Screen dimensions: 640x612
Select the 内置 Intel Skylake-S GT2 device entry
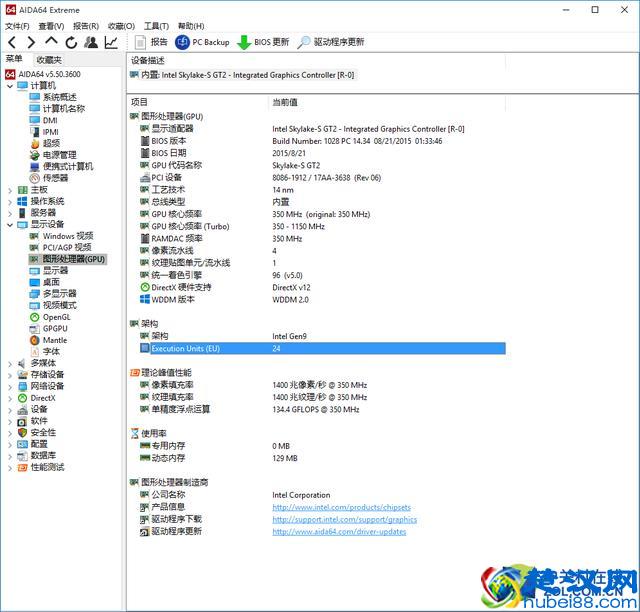(242, 75)
